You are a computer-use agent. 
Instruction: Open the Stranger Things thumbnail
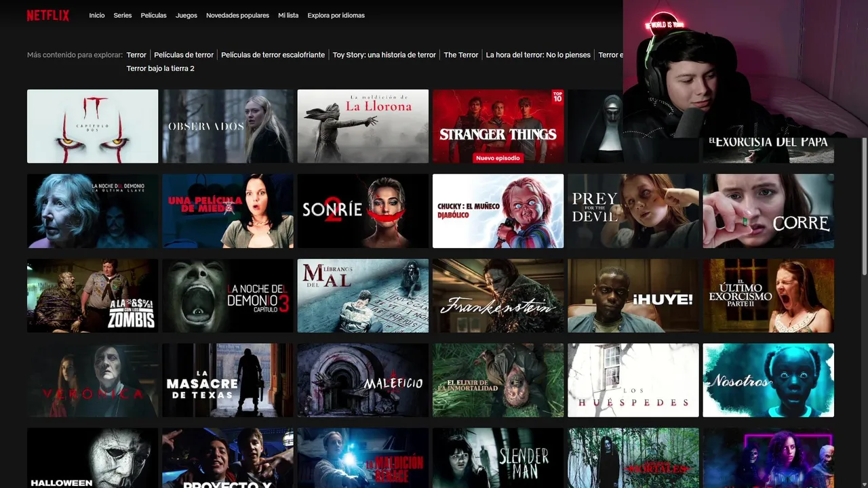pos(498,126)
